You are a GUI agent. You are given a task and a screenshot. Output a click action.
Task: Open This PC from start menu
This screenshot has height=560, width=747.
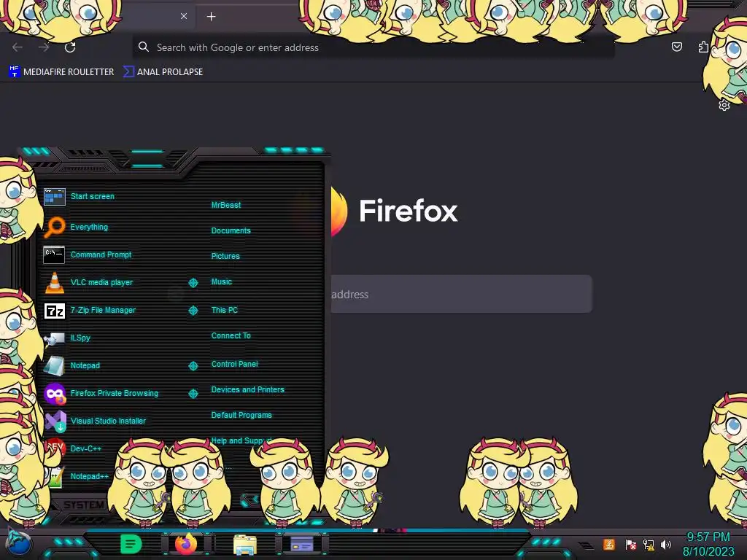coord(225,309)
